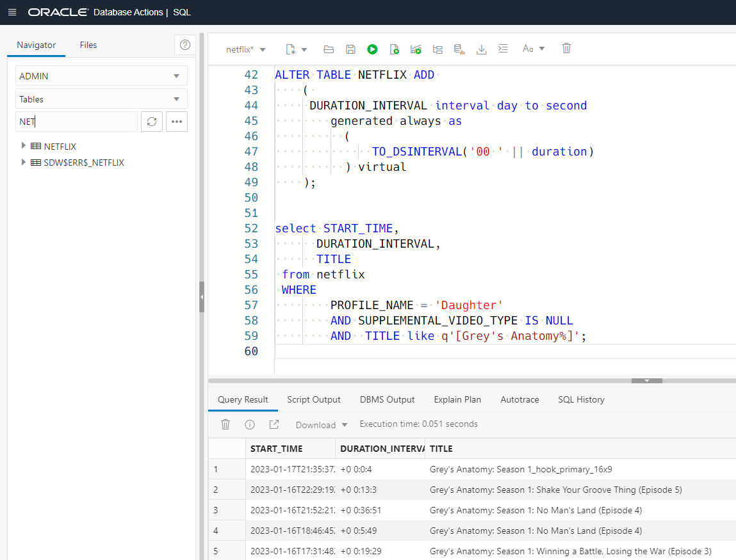Click the database chart toolbar icon

tap(459, 49)
